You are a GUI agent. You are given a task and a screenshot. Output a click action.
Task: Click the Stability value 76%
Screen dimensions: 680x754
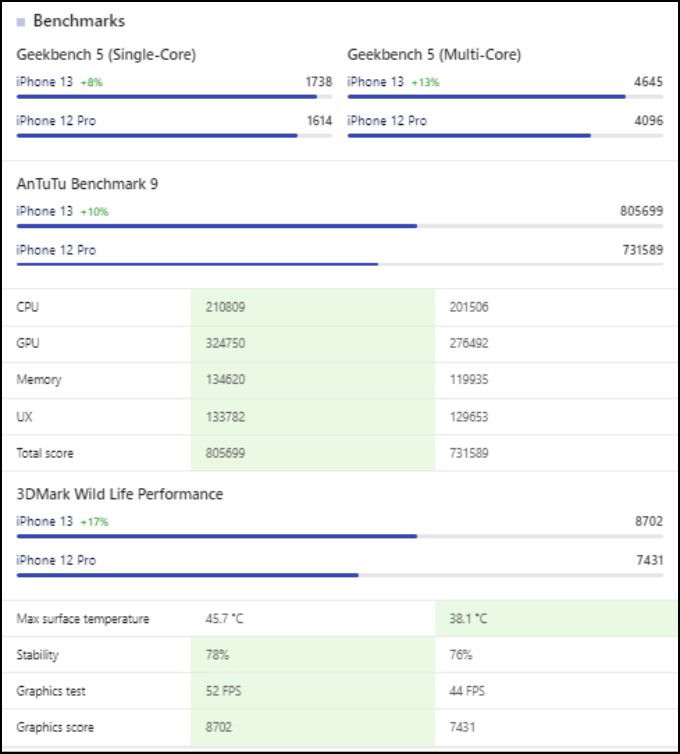click(x=461, y=655)
